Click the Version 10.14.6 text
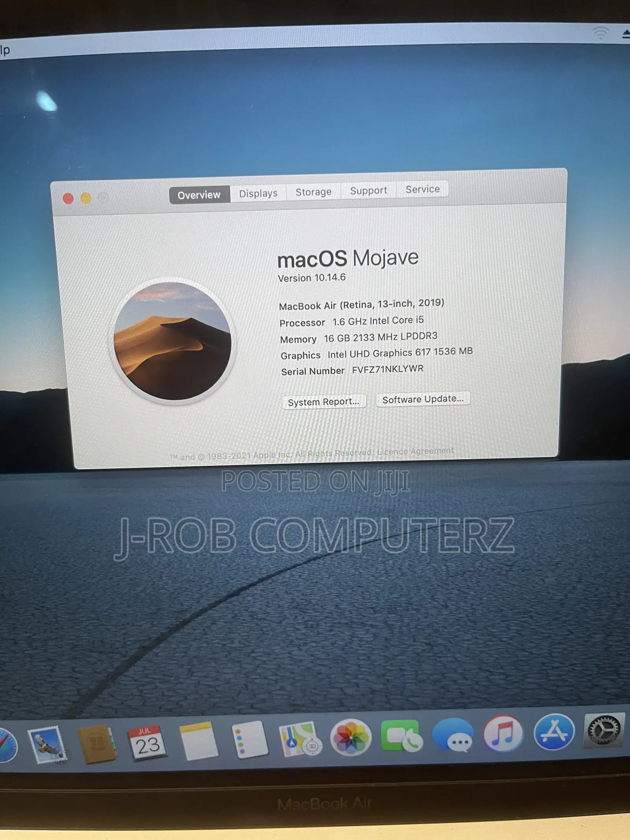 point(311,278)
